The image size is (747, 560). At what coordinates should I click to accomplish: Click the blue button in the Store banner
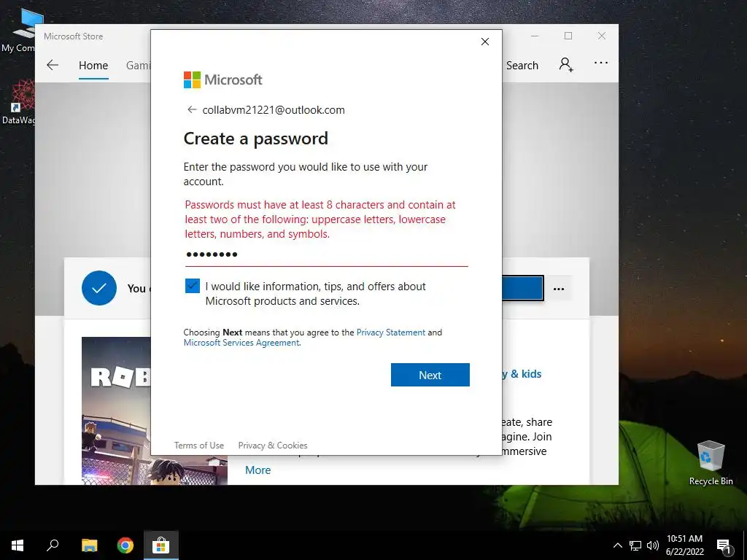coord(522,288)
